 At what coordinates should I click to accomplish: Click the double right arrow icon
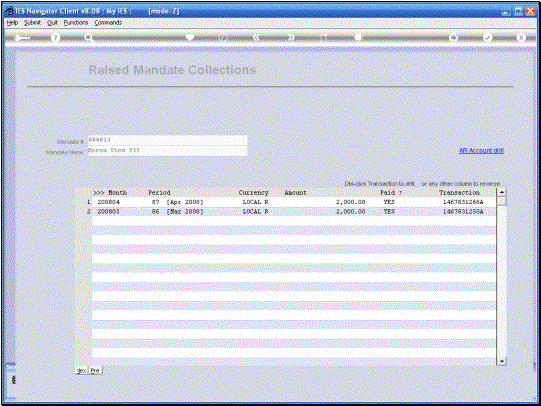click(x=291, y=37)
